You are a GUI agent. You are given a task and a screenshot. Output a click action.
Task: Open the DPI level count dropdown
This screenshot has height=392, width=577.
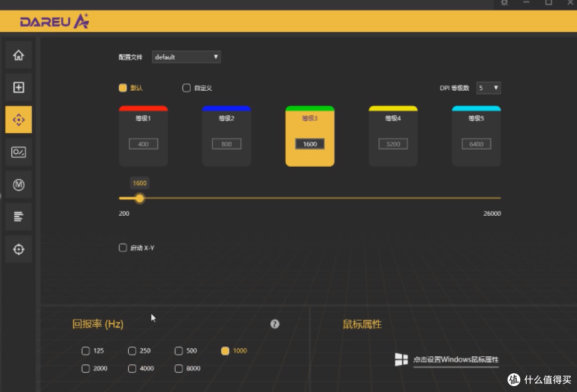(x=488, y=88)
